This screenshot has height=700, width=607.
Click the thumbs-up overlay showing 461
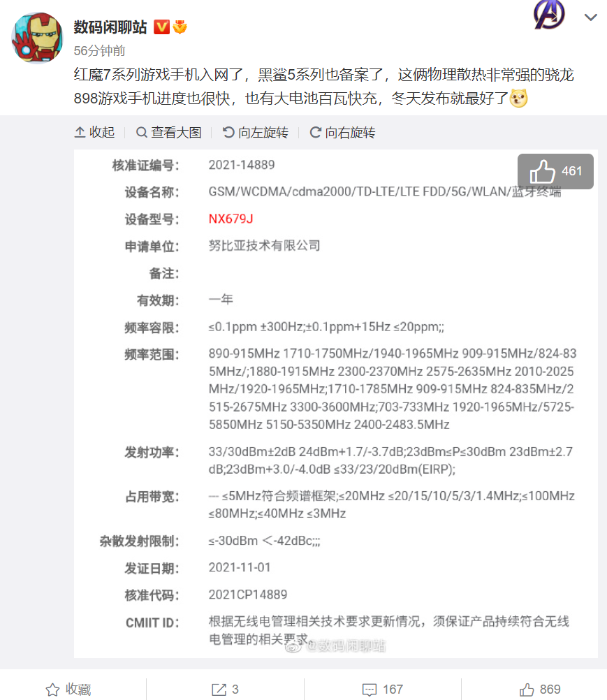[x=555, y=171]
